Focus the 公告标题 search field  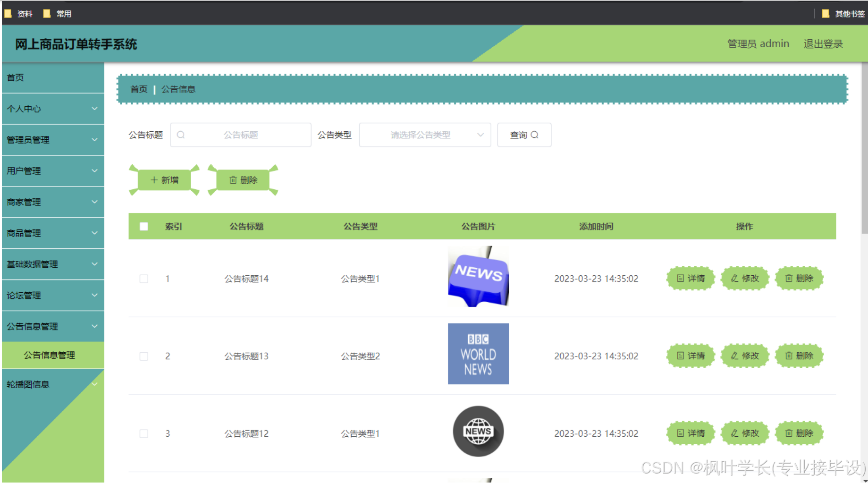click(241, 135)
